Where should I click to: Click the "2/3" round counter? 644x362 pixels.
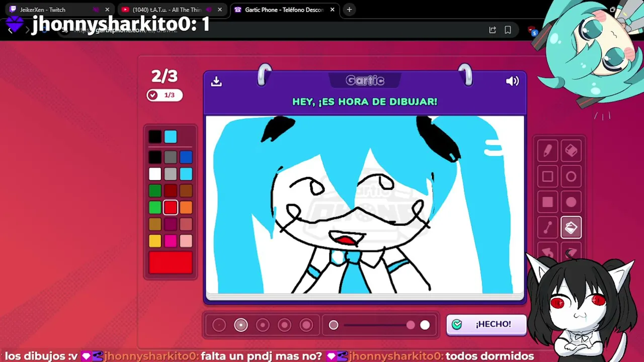pyautogui.click(x=165, y=76)
